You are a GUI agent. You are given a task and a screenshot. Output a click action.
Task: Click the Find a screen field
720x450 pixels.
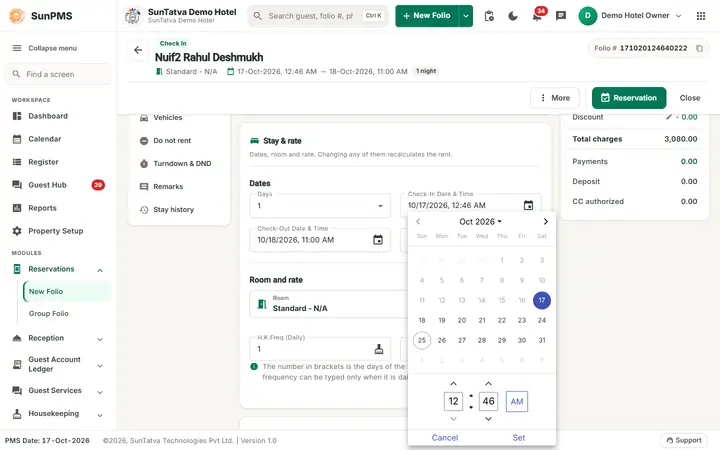(58, 74)
